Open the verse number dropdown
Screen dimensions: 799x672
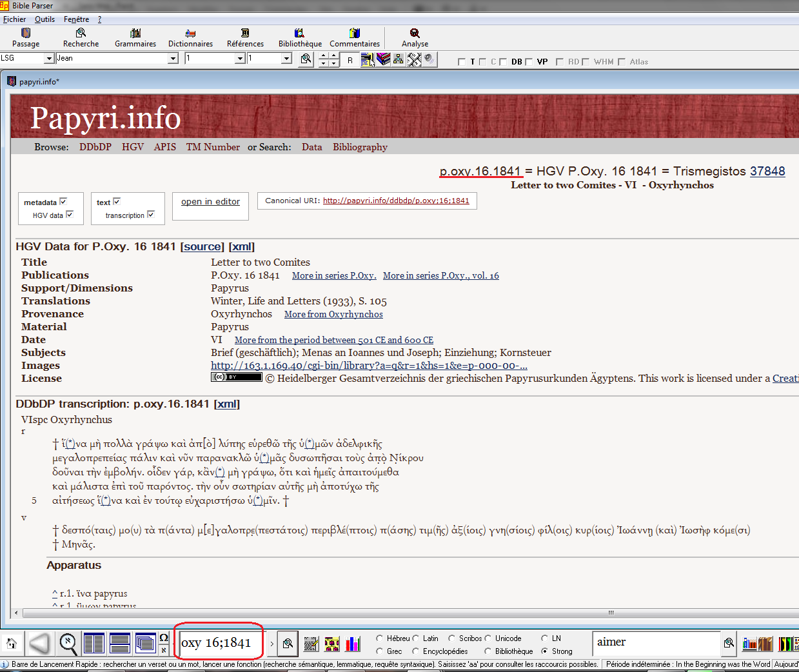(287, 59)
